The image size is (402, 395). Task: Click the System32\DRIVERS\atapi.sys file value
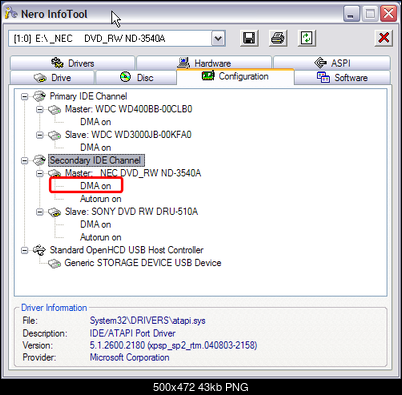(x=147, y=321)
